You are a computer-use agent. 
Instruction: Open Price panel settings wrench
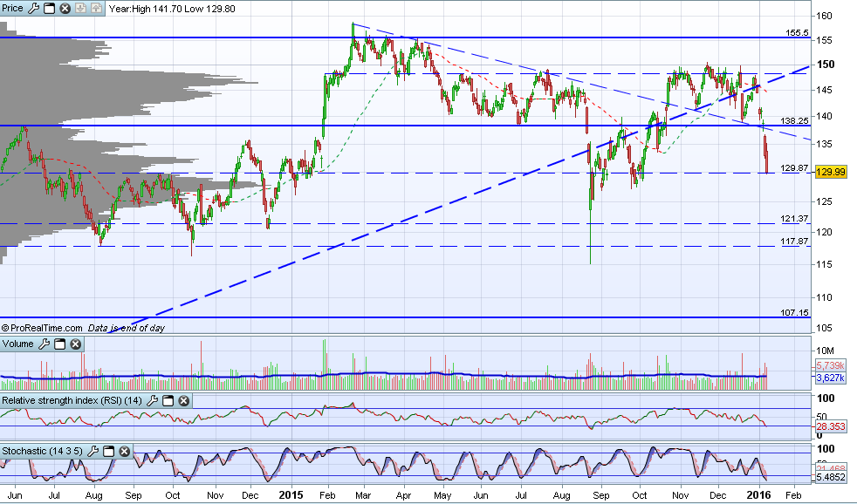(x=33, y=8)
